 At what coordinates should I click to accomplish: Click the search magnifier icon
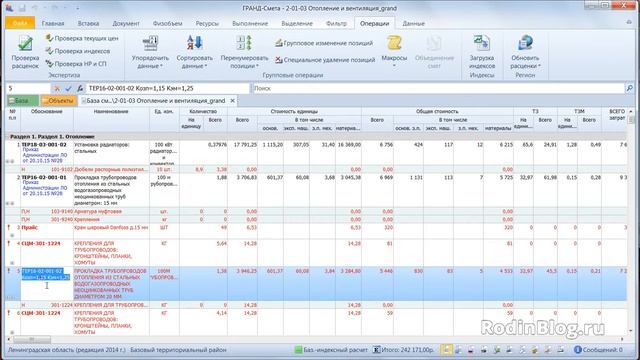coord(630,88)
